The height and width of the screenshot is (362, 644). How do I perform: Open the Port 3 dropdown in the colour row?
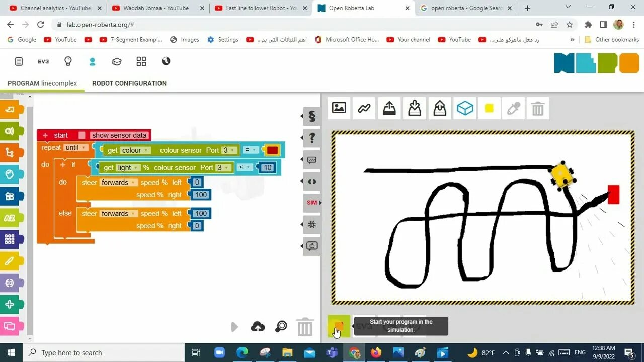coord(229,150)
